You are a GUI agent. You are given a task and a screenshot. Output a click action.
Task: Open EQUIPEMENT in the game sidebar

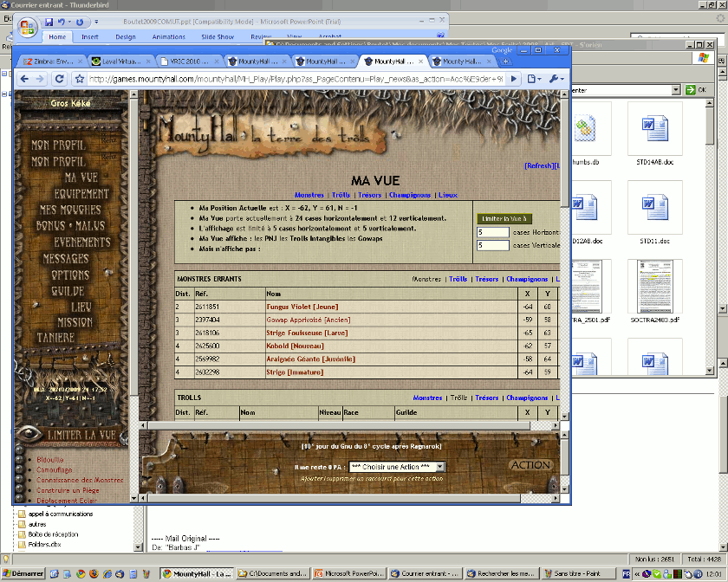[81, 194]
